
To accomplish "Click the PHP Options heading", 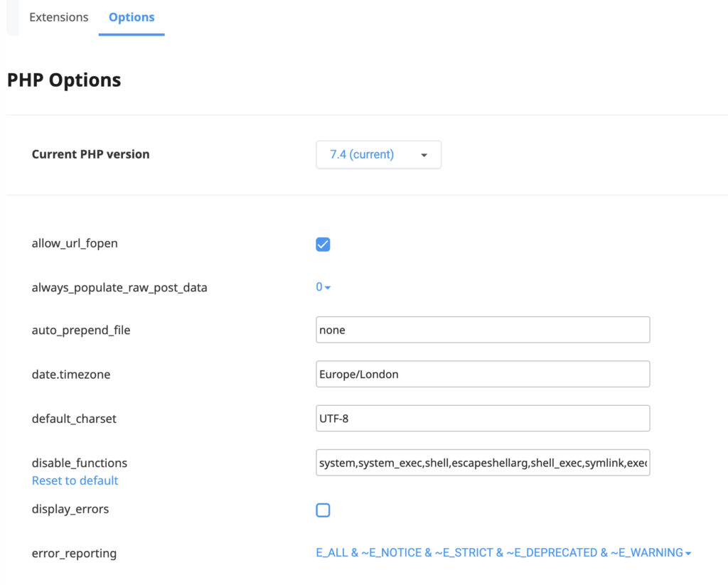I will [64, 80].
